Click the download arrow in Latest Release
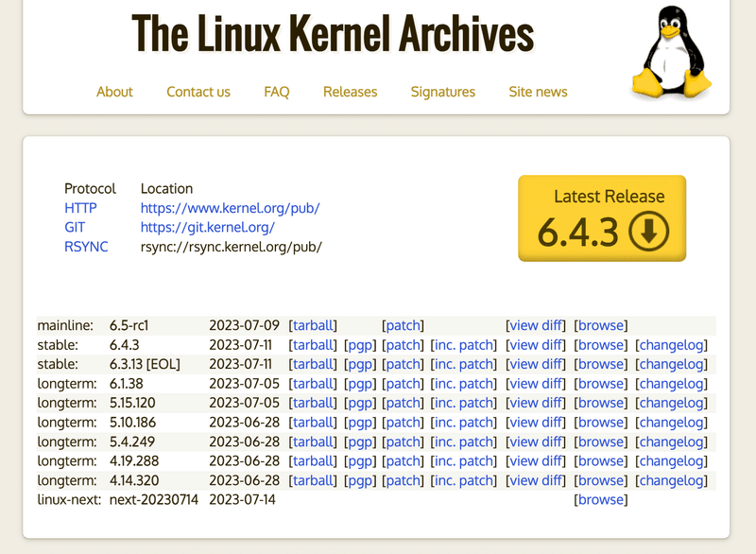This screenshot has height=554, width=756. tap(648, 231)
